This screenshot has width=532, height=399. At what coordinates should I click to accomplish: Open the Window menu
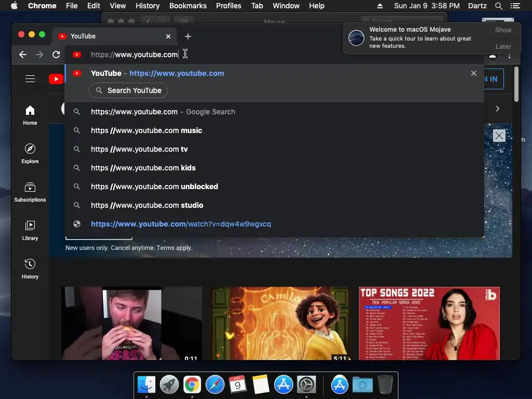pos(286,6)
